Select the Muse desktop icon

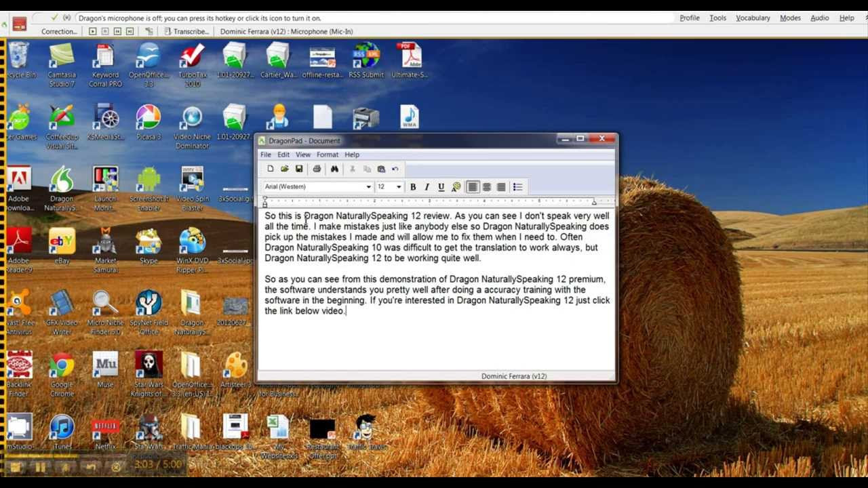(105, 370)
